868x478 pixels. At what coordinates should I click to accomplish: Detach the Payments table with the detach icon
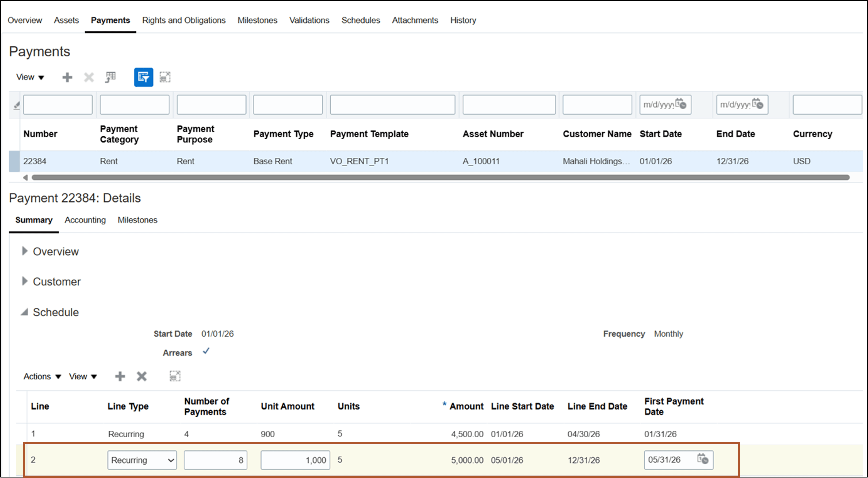[x=165, y=77]
